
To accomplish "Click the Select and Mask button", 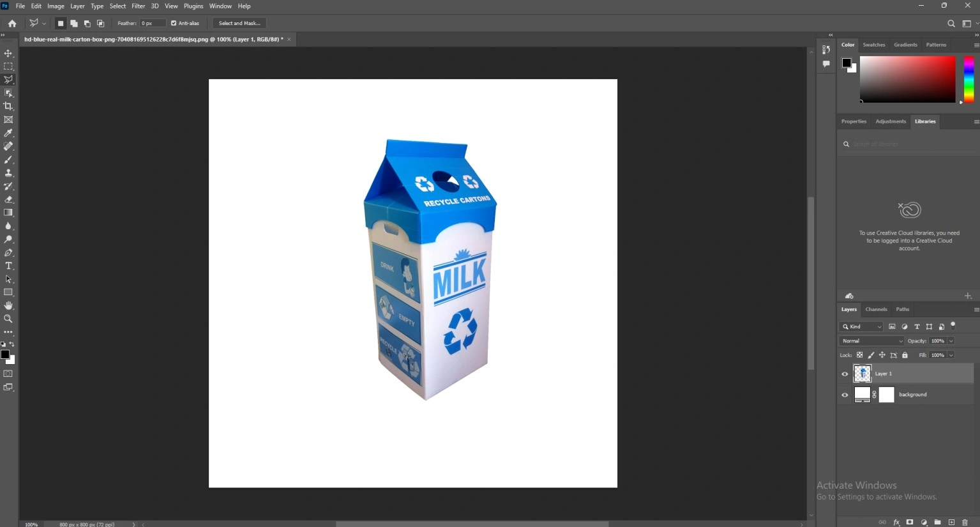I will point(239,23).
